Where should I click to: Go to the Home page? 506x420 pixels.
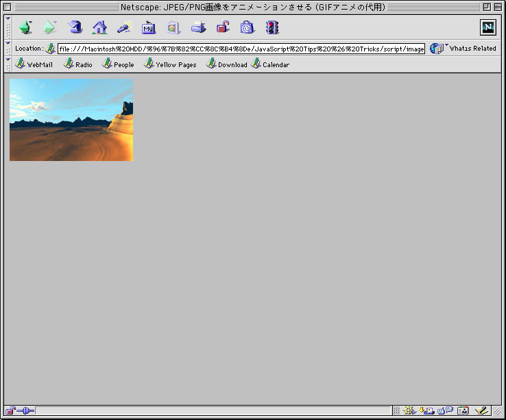[x=99, y=27]
